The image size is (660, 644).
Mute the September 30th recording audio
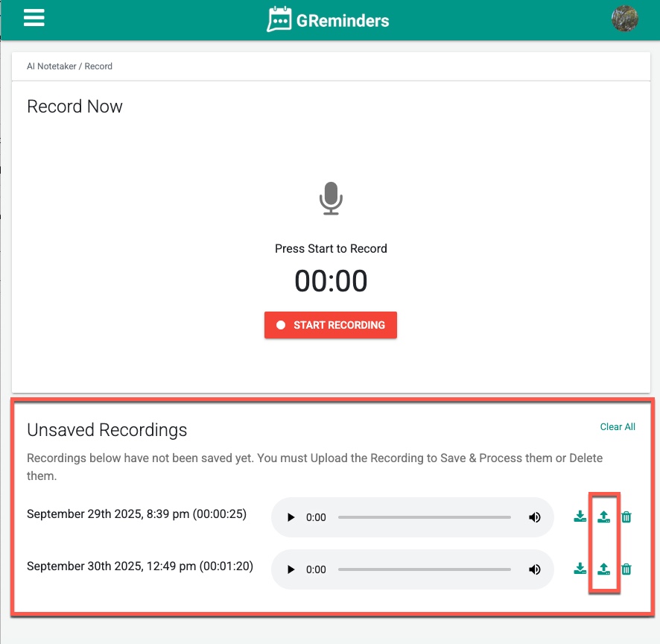[x=534, y=569]
